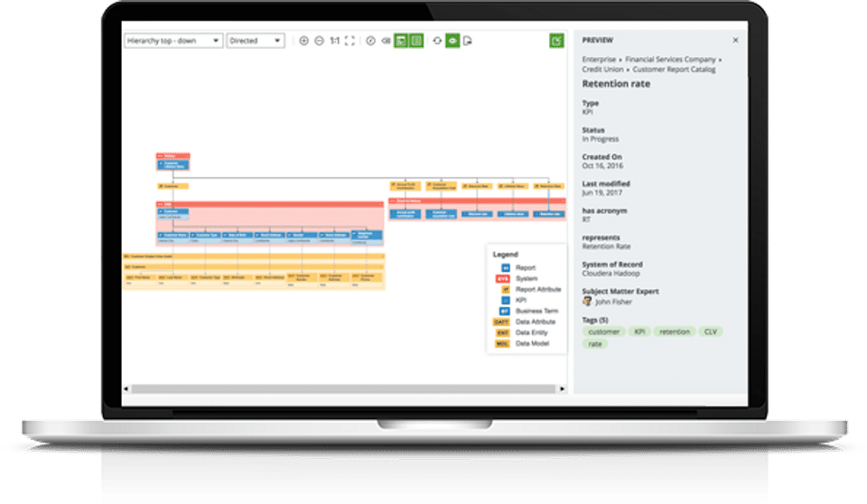The image size is (867, 504).
Task: Click the System SYS legend icon
Action: (503, 279)
